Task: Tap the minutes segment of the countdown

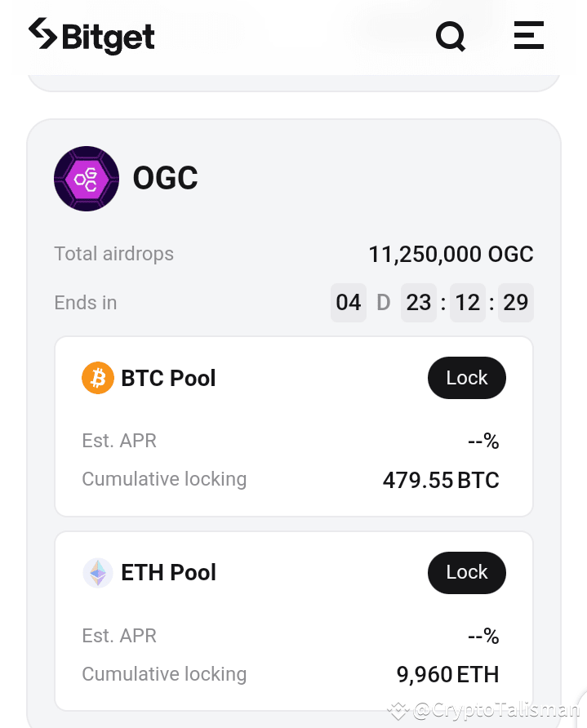Action: tap(467, 302)
